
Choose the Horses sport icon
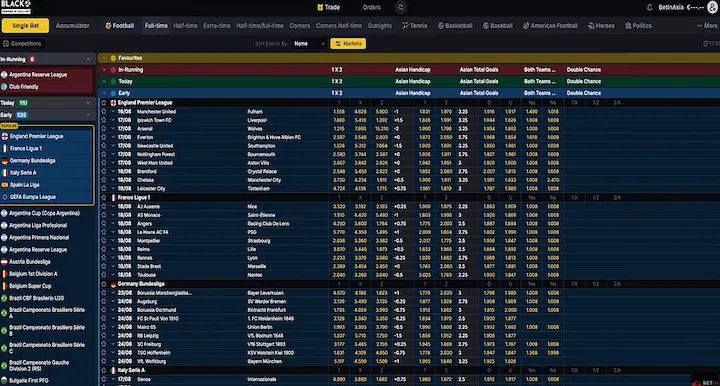point(591,26)
